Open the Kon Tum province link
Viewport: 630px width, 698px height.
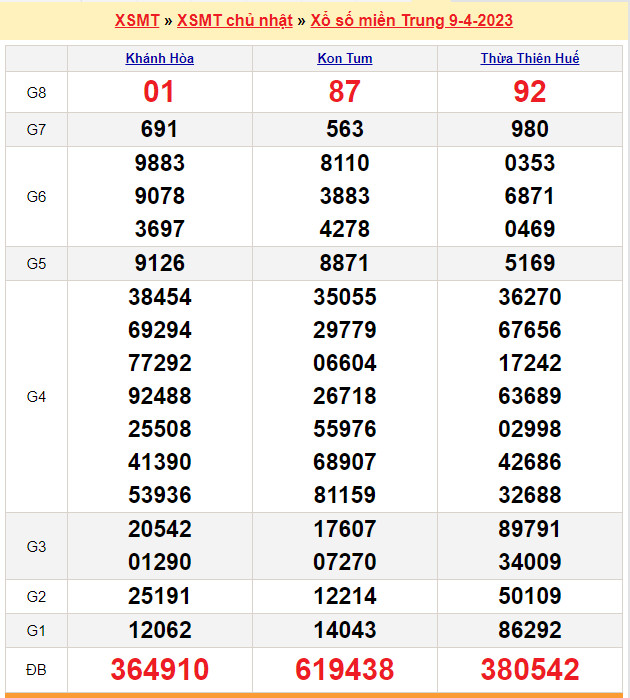pyautogui.click(x=344, y=58)
